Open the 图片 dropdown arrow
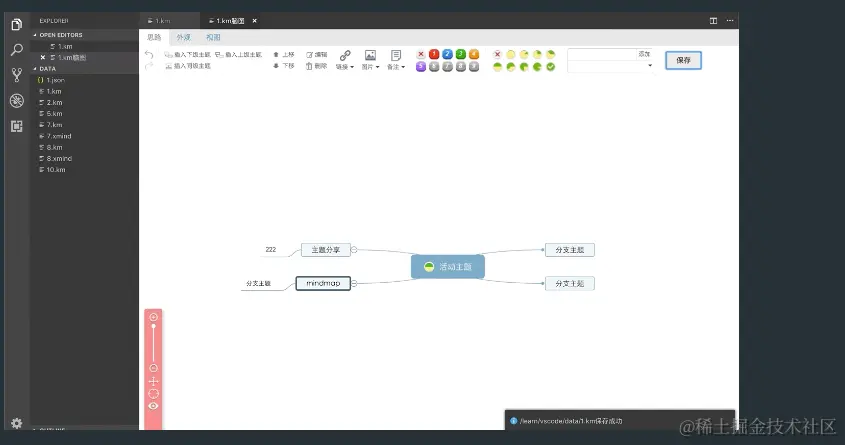The image size is (845, 445). [x=377, y=67]
